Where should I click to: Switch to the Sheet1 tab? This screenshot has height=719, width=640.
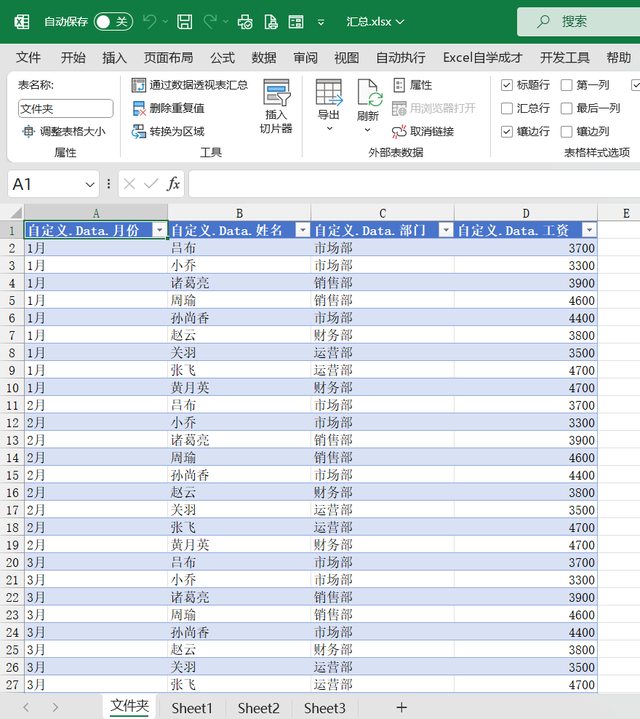pos(192,708)
